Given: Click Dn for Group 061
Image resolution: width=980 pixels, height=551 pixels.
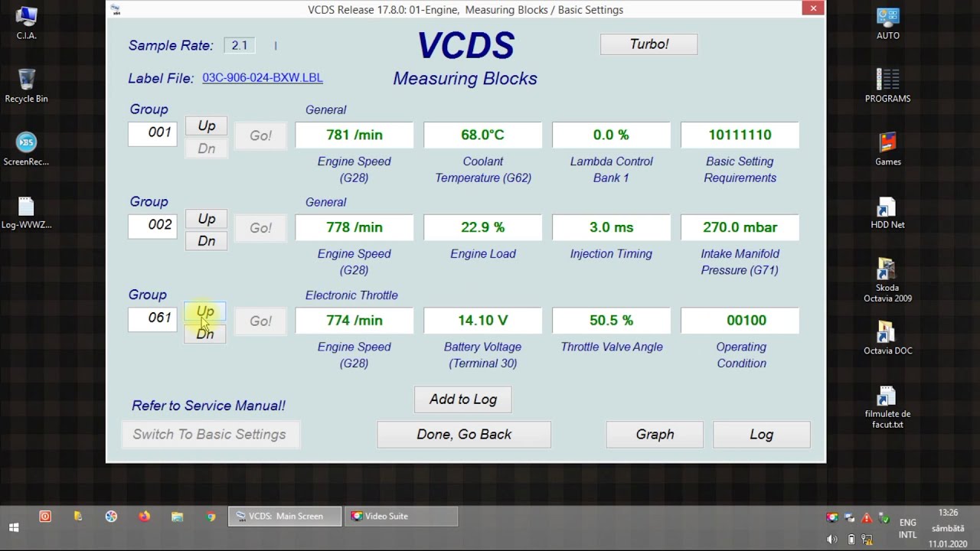Looking at the screenshot, I should [205, 334].
